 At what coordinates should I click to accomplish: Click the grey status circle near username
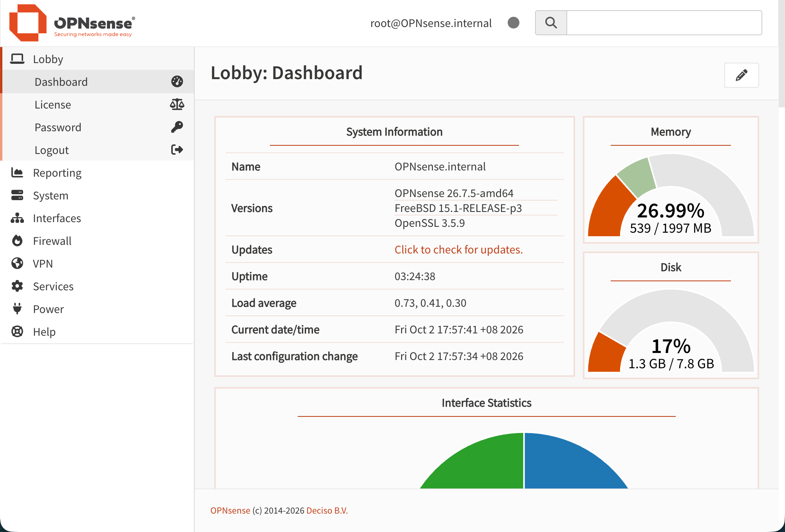(514, 23)
